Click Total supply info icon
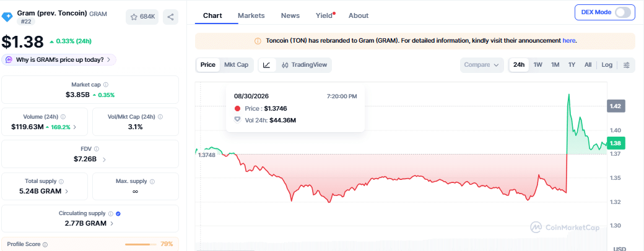Viewport: 644px width, 251px height. 61,181
